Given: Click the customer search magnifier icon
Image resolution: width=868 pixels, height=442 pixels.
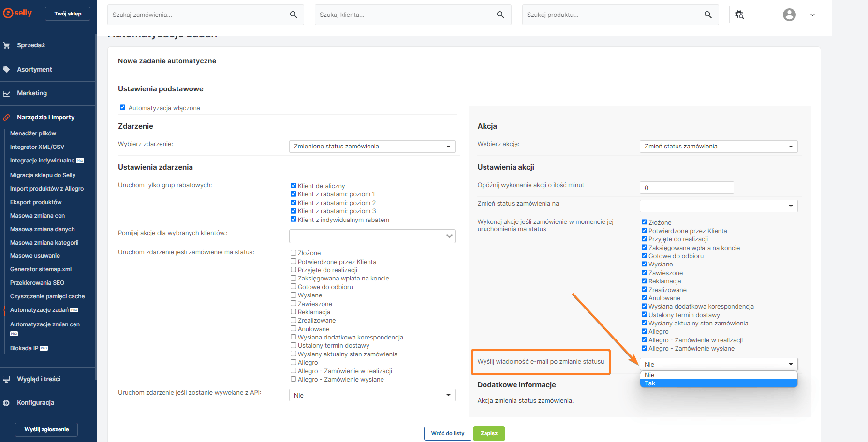Looking at the screenshot, I should point(500,15).
